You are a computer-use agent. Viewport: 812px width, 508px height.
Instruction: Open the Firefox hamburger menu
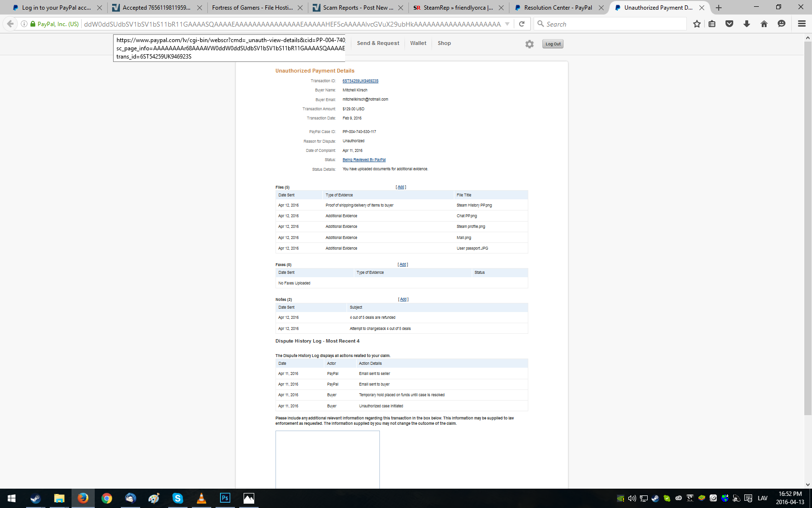[801, 24]
